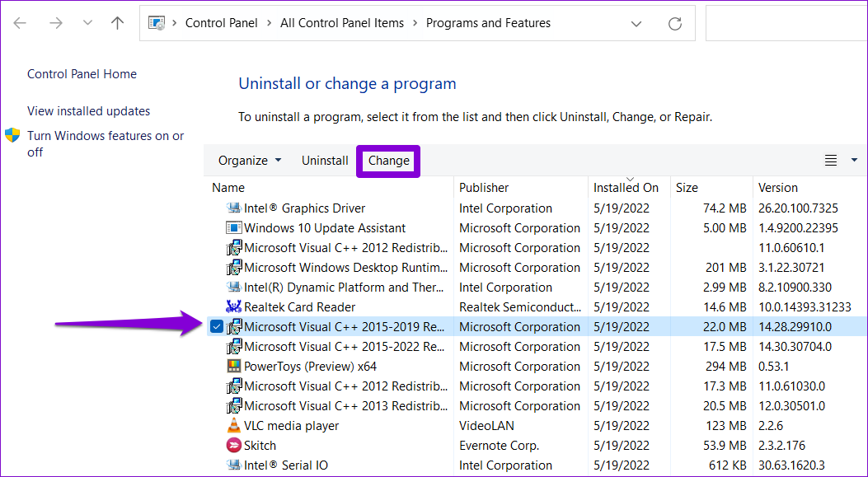Open previous locations dropdown in address bar
Viewport: 868px width, 477px height.
[636, 24]
